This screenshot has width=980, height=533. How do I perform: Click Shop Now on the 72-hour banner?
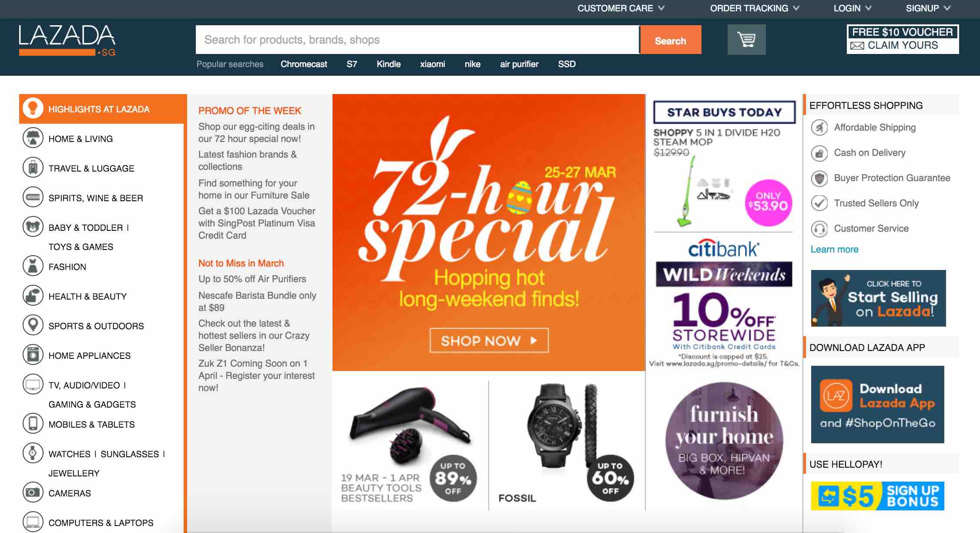[489, 341]
